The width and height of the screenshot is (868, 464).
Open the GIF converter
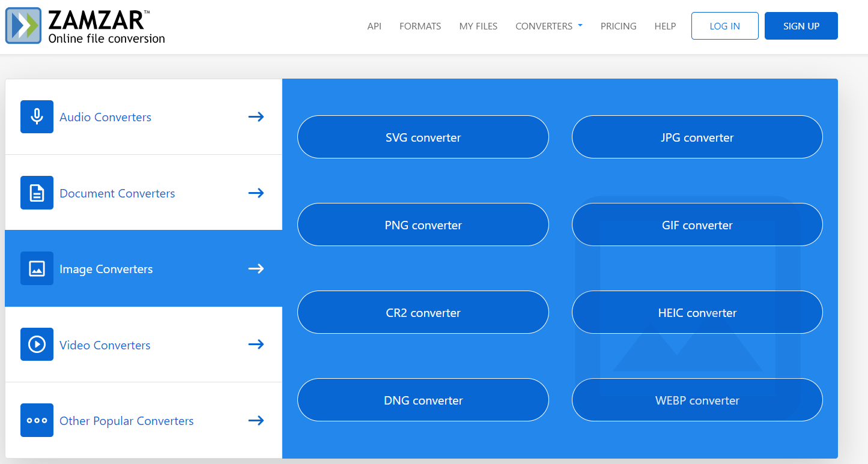(x=697, y=224)
